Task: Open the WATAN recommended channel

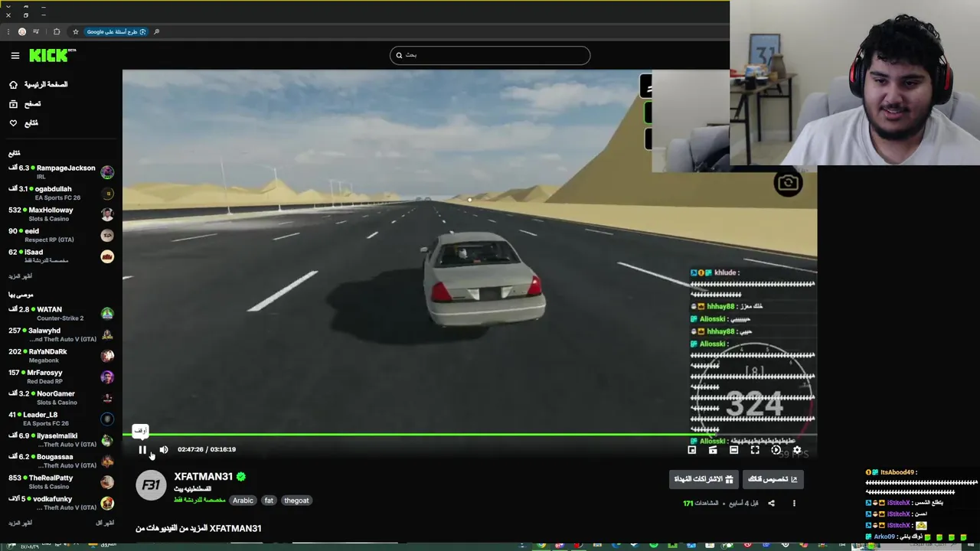Action: click(61, 314)
